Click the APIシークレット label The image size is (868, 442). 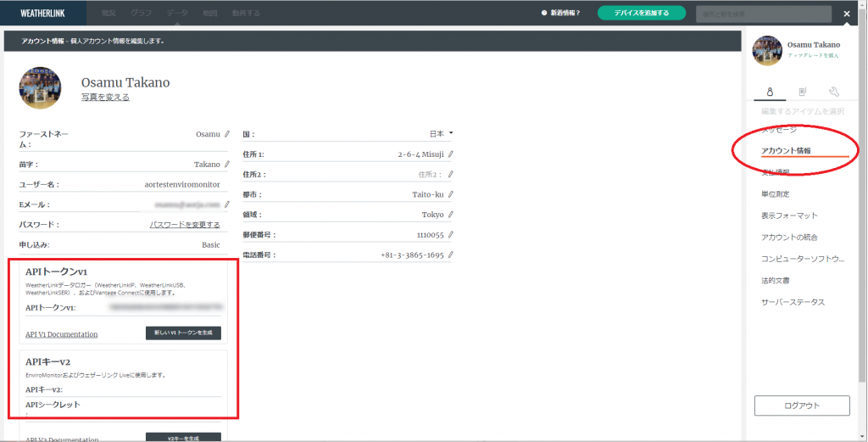(53, 405)
